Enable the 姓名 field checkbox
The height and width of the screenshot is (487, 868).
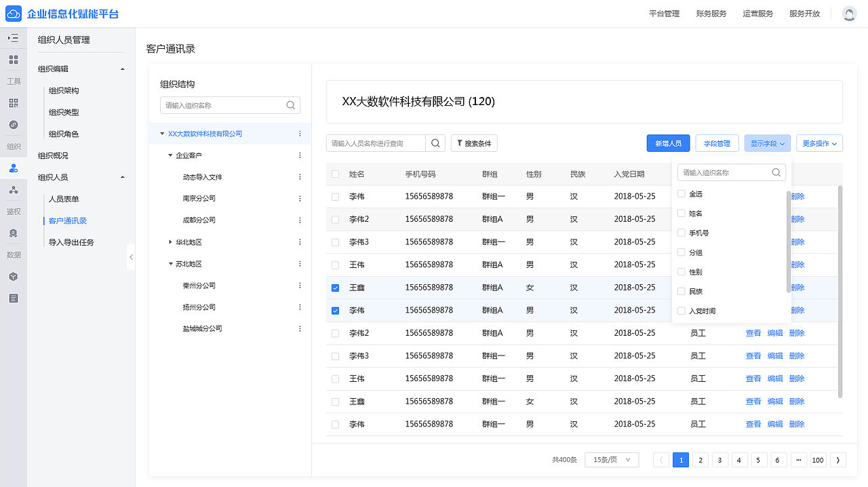coord(682,213)
